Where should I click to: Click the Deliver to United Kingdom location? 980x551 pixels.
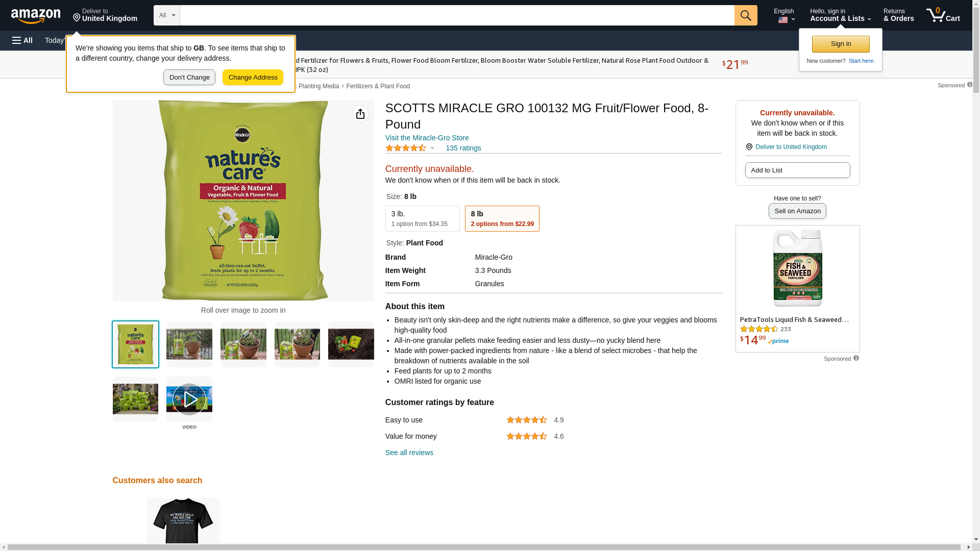[x=105, y=15]
